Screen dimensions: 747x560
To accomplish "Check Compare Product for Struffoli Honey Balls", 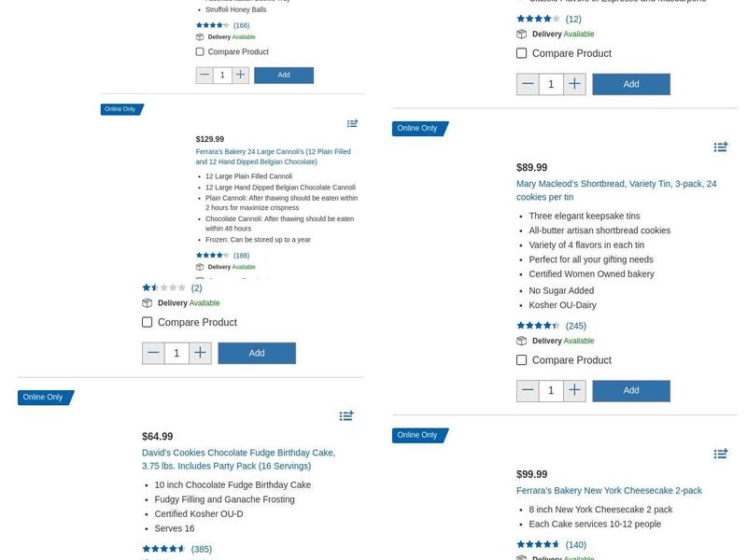I will [x=200, y=52].
